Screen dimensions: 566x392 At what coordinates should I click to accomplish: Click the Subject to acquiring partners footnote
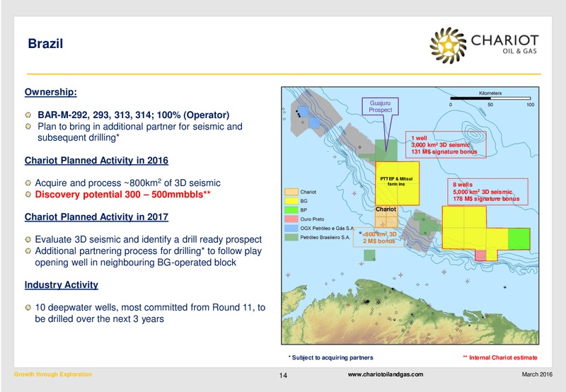[330, 358]
